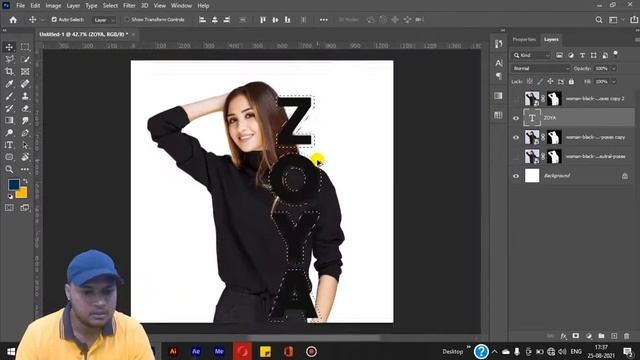This screenshot has height=360, width=640.
Task: Show the woman-black poses copy 2 layer
Action: [x=516, y=99]
